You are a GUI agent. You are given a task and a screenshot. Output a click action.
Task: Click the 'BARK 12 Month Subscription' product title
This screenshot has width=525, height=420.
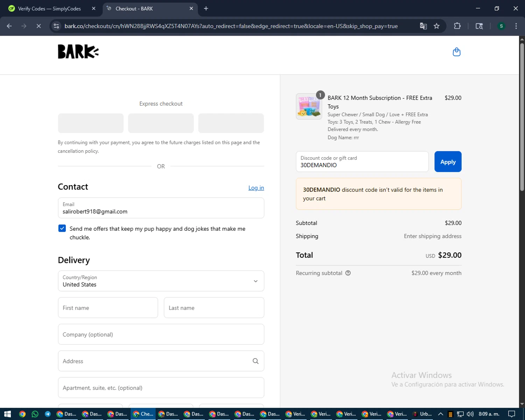point(380,102)
